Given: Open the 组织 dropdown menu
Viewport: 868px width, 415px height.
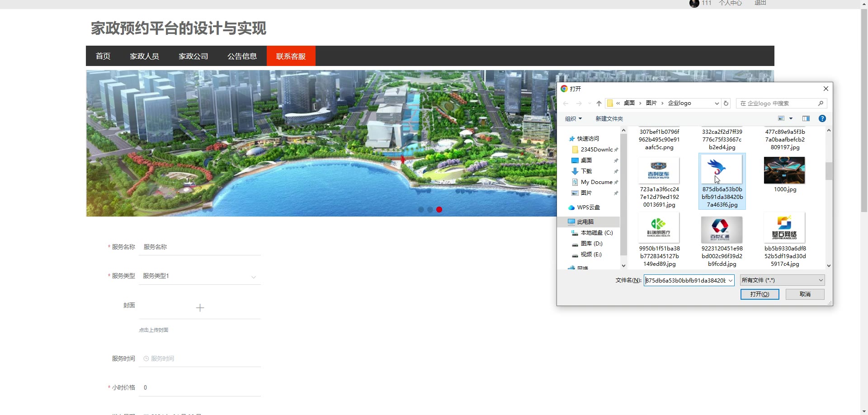Looking at the screenshot, I should click(573, 118).
